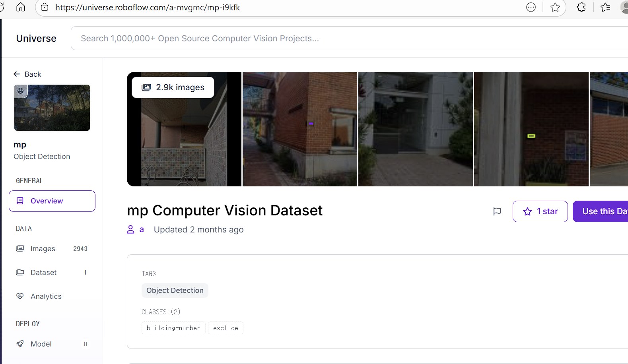The width and height of the screenshot is (628, 364).
Task: Open Model under Deploy
Action: click(x=41, y=344)
